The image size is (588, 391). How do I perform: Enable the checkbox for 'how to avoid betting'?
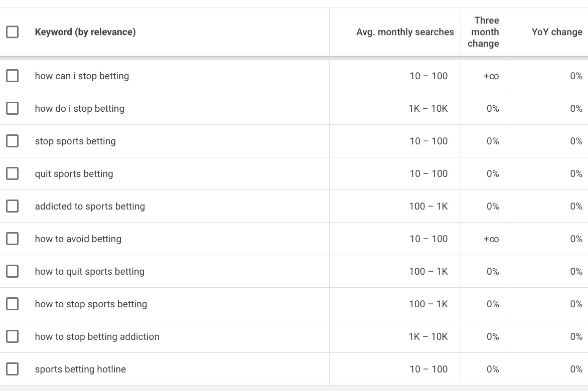click(12, 239)
